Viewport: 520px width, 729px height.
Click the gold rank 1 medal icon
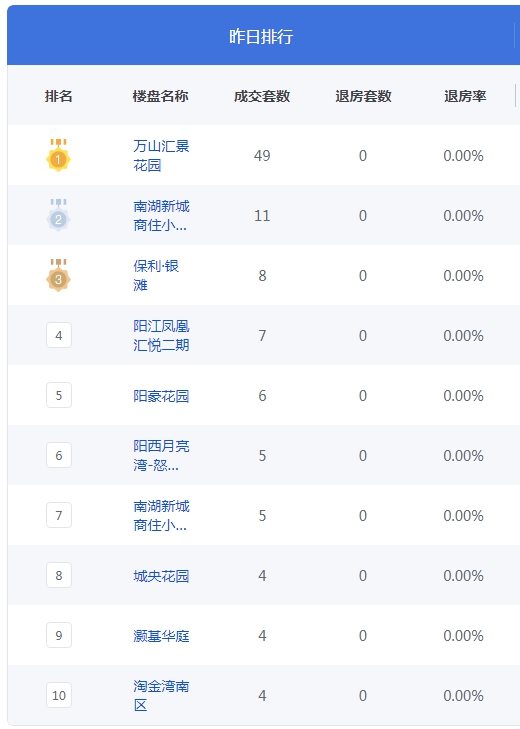click(x=58, y=155)
